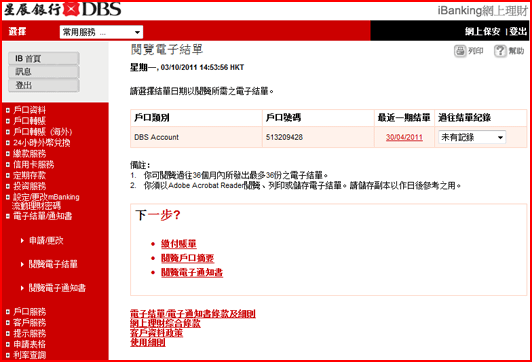Viewport: 532px width, 362px height.
Task: Open the 訊息 sidebar button
Action: coord(44,72)
